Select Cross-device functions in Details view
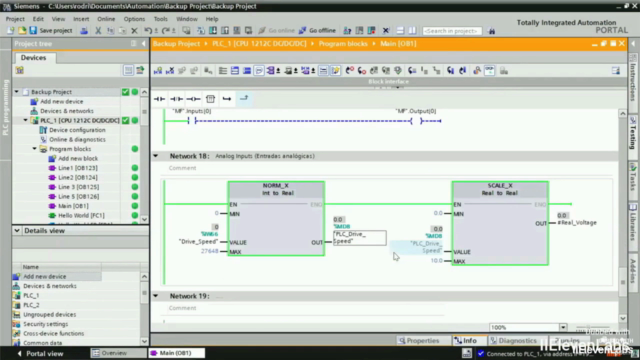Screen dimensions: 640x360 53,333
